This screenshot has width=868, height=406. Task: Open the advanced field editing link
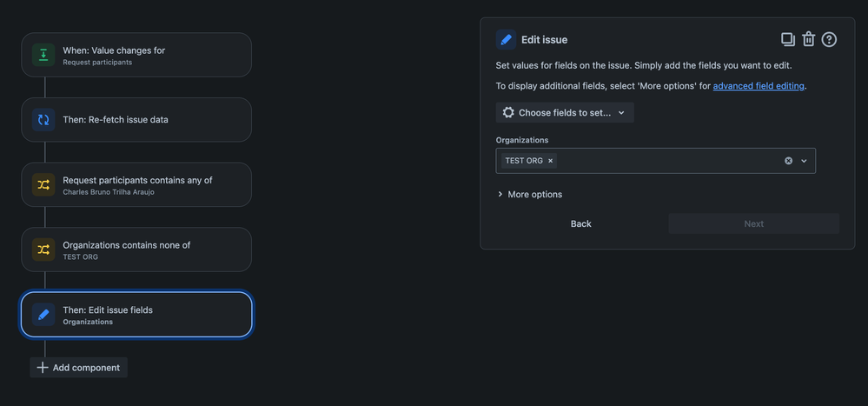point(759,86)
